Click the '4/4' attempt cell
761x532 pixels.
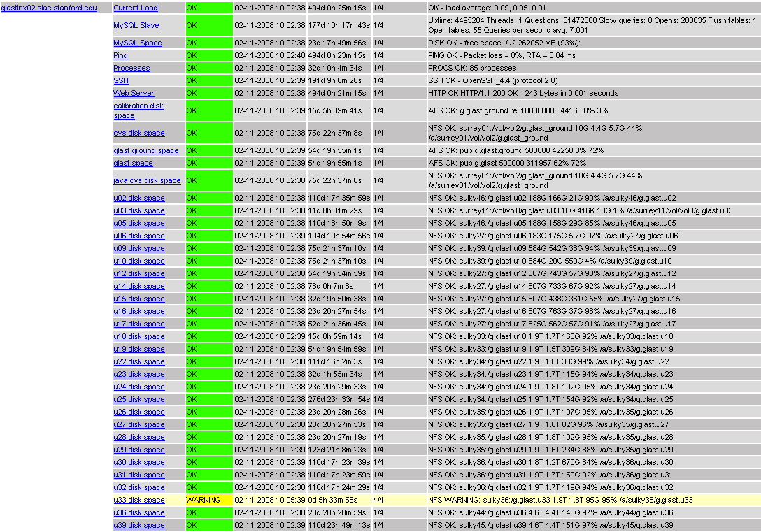point(399,500)
